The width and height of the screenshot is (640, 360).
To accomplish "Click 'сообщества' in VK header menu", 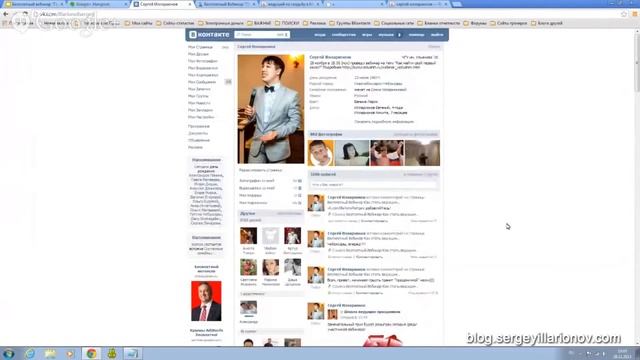I will click(343, 35).
